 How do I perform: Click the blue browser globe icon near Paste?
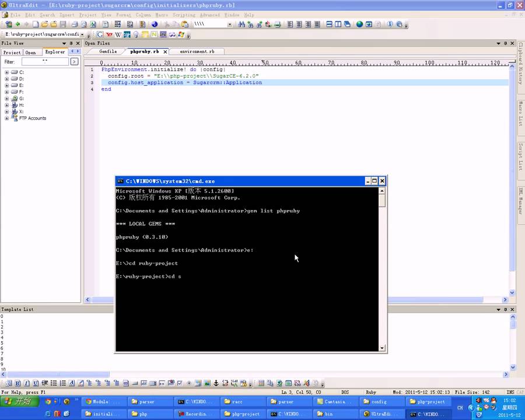[x=155, y=24]
